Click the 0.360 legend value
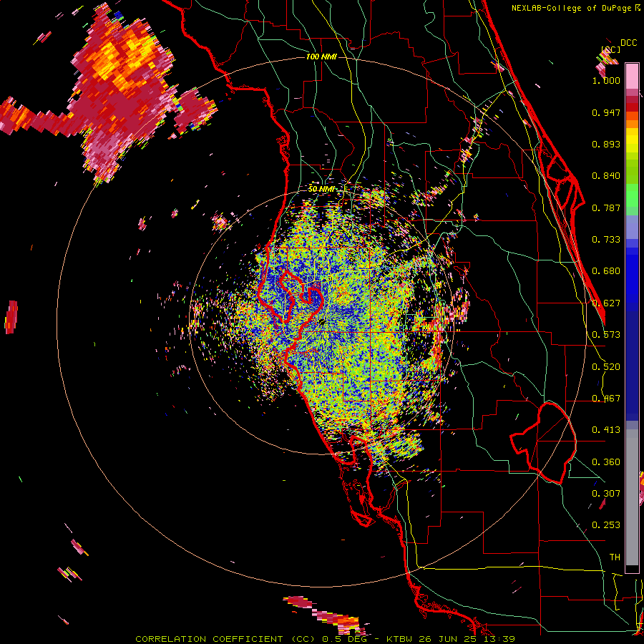Viewport: 644px width, 644px height. [606, 462]
